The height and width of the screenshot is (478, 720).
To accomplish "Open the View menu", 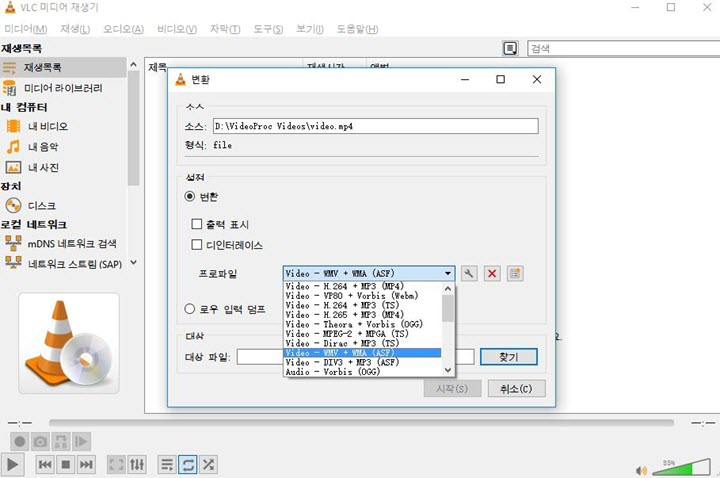I will [x=309, y=29].
